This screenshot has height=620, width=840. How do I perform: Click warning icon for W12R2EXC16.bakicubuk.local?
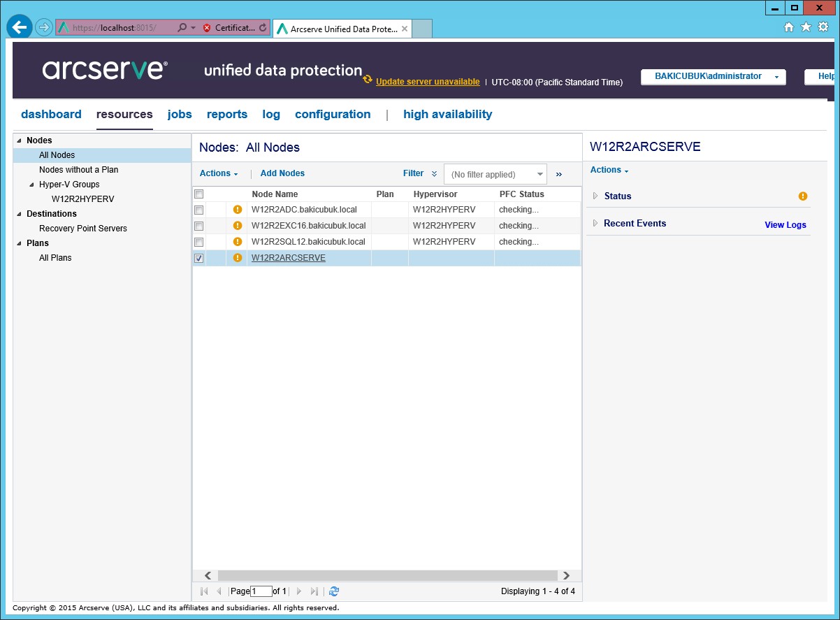pos(238,225)
